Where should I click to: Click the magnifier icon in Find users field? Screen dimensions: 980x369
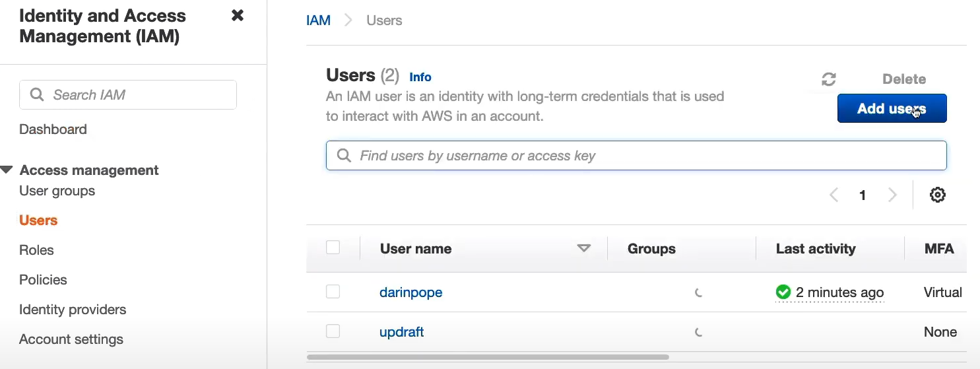[344, 156]
